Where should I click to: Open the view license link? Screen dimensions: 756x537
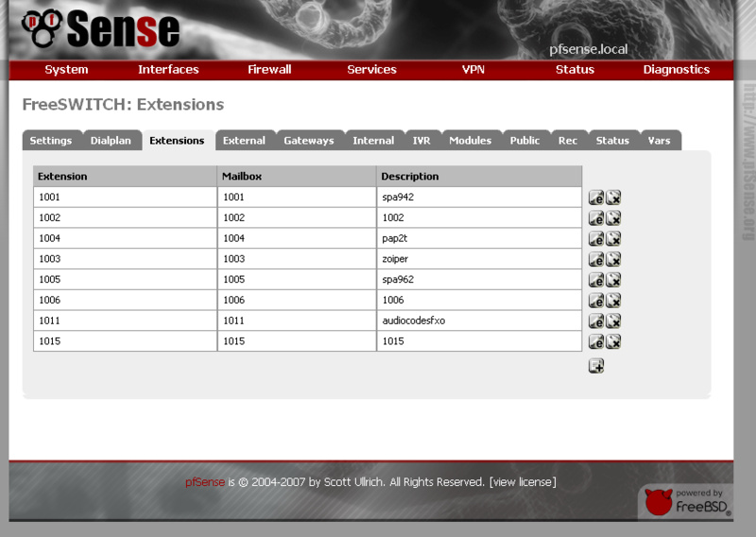coord(523,482)
